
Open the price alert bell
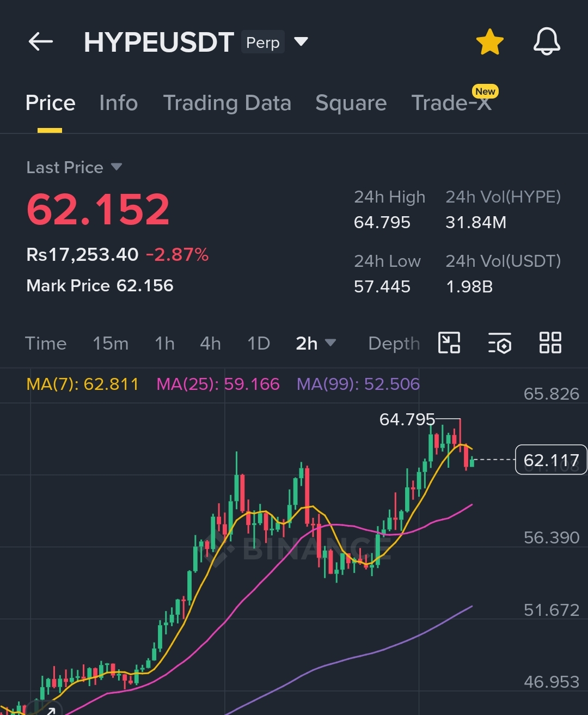pos(547,41)
